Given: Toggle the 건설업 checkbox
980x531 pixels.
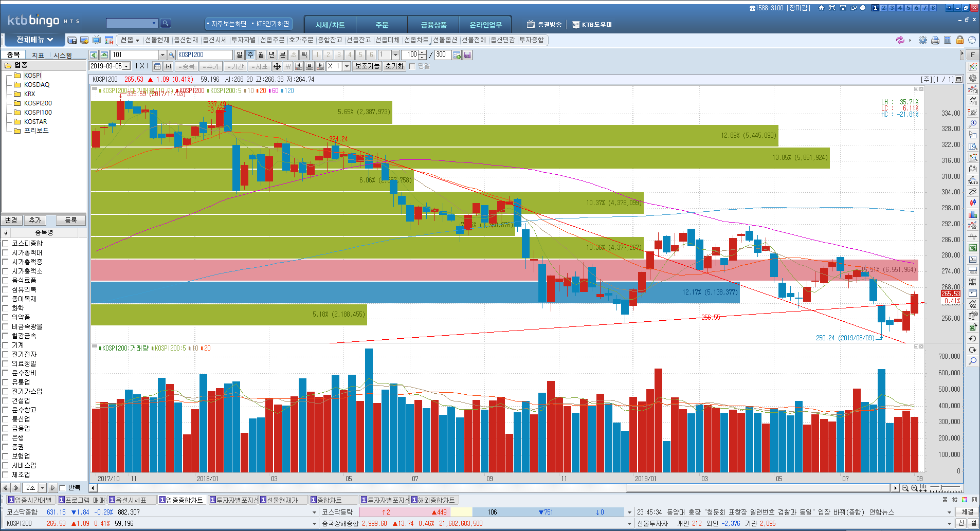Looking at the screenshot, I should tap(6, 400).
